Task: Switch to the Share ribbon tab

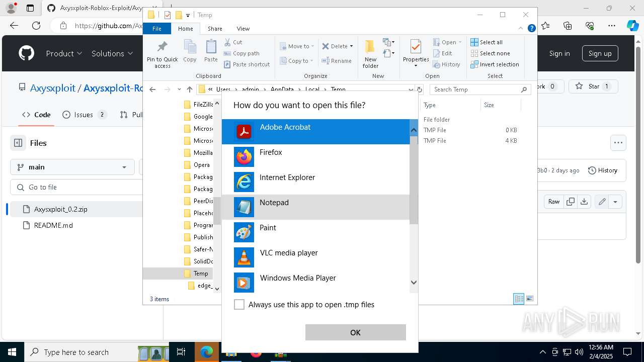Action: 215,29
